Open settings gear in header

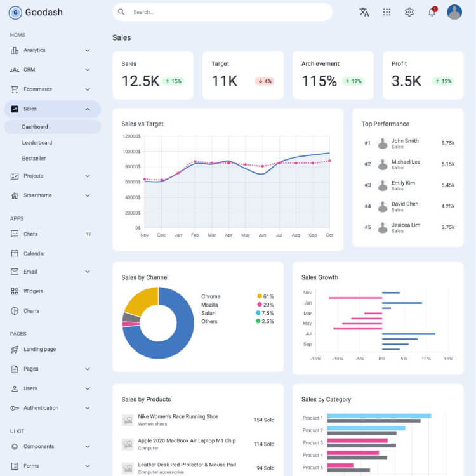[x=409, y=12]
